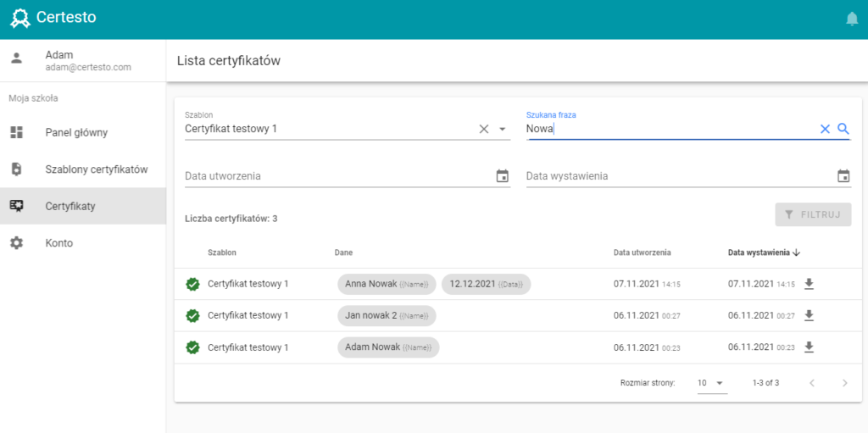868x433 pixels.
Task: Click the Anna Nowak {{Name}} chip
Action: 387,284
